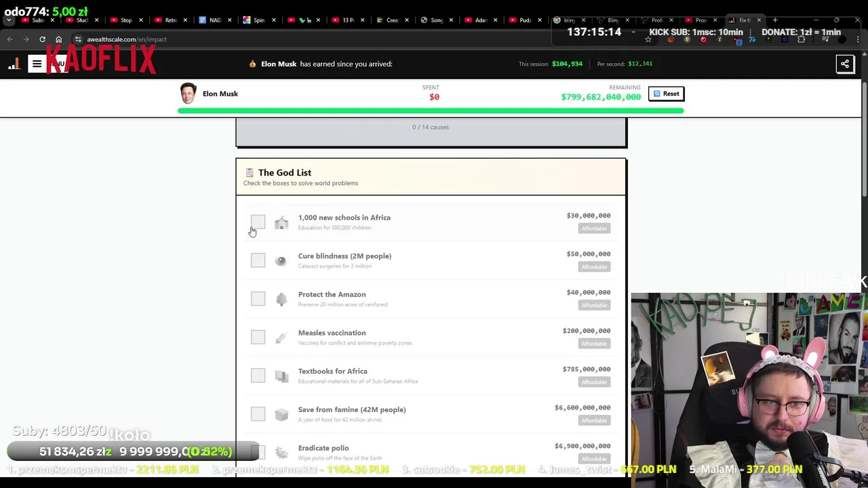Click the '0 / 14 causes' counter text

coord(431,127)
